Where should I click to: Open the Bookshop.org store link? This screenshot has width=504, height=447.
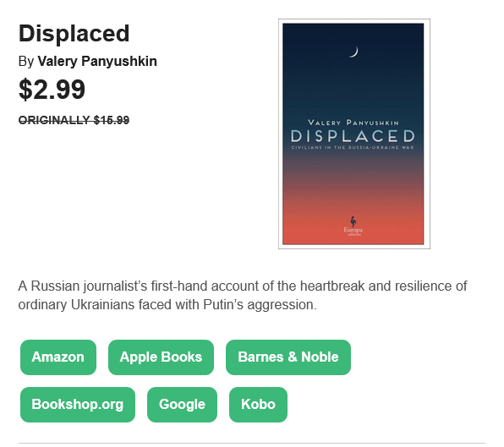point(78,404)
